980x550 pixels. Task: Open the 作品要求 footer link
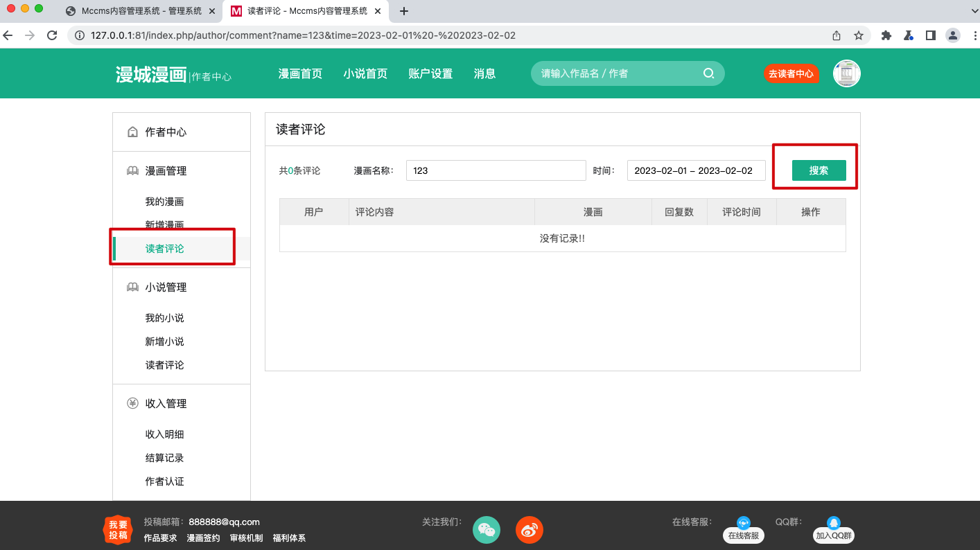click(x=159, y=538)
